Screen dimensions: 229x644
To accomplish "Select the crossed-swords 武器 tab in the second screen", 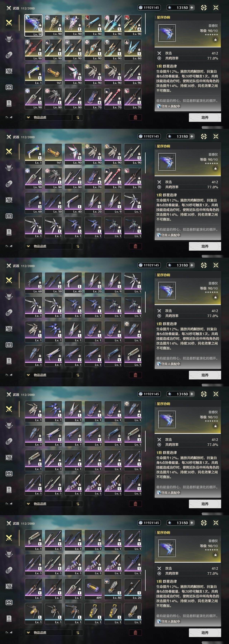I will tap(9, 152).
